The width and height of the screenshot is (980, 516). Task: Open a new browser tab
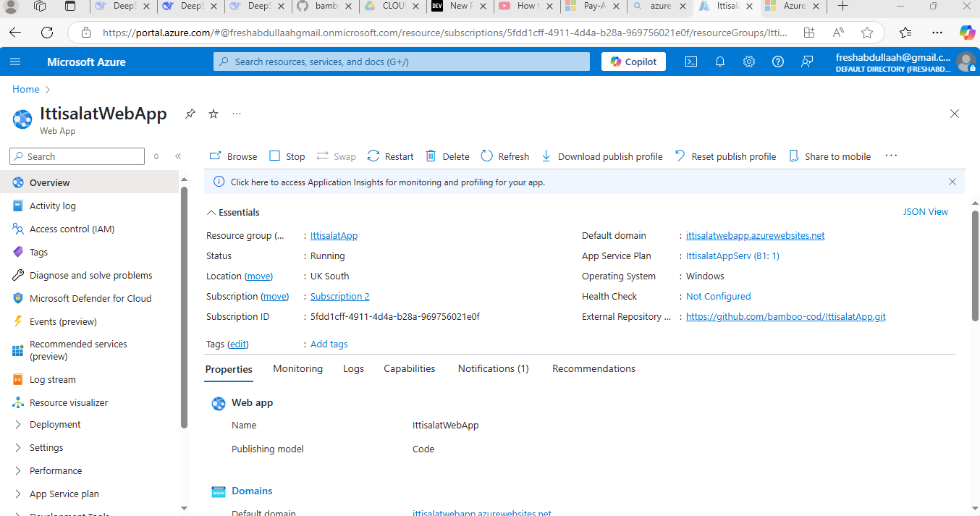click(x=842, y=7)
